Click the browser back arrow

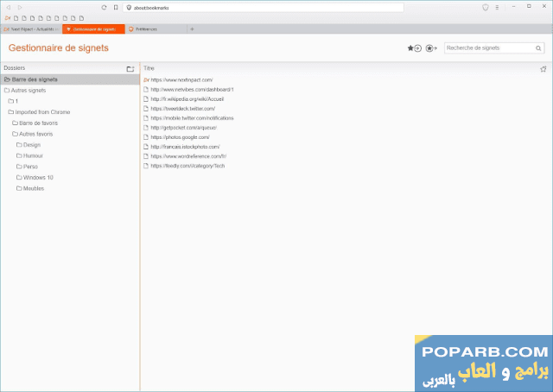(8, 7)
